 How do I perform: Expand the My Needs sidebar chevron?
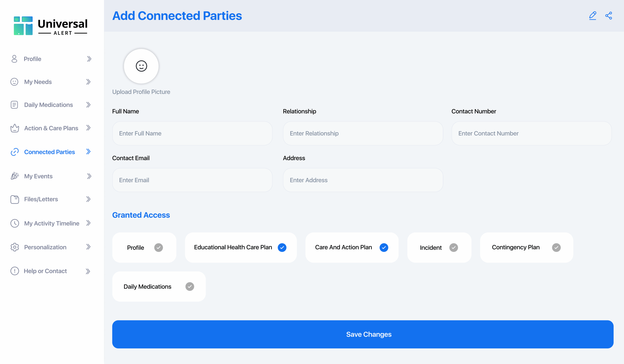88,82
